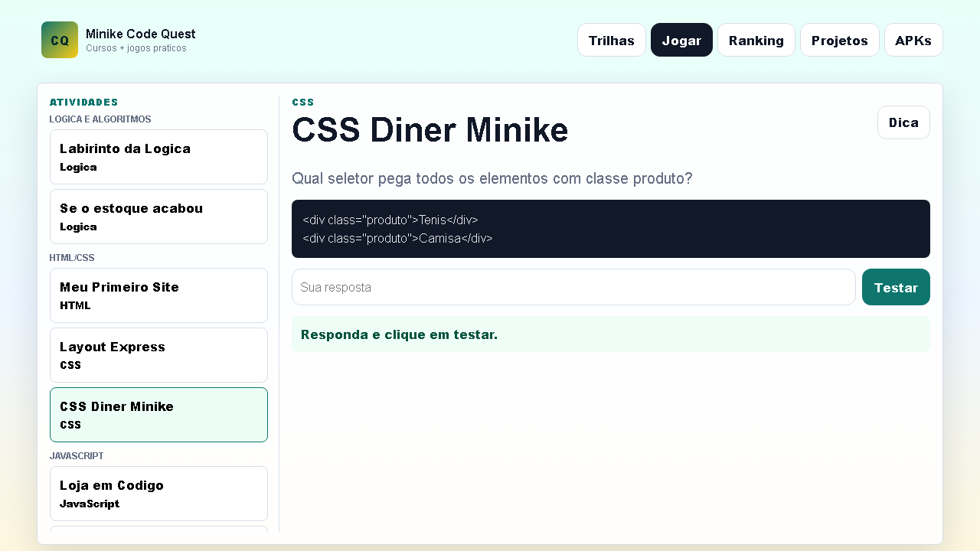Viewport: 980px width, 551px height.
Task: Click the question text about classe produto
Action: click(492, 178)
